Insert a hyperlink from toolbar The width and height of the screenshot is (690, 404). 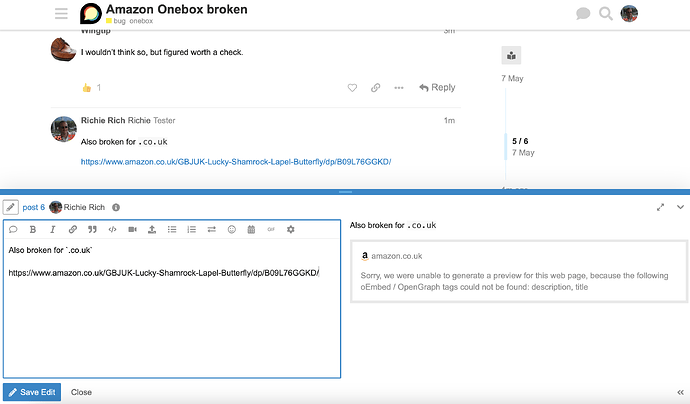[73, 229]
